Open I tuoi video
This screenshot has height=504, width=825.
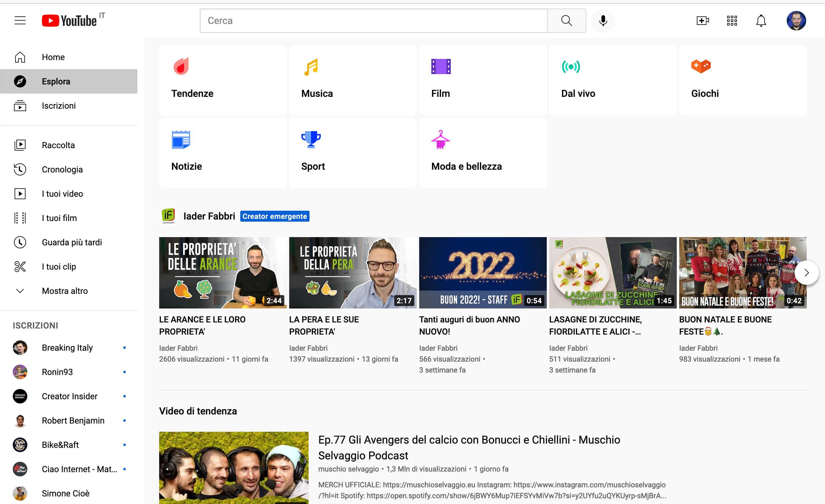pyautogui.click(x=69, y=194)
